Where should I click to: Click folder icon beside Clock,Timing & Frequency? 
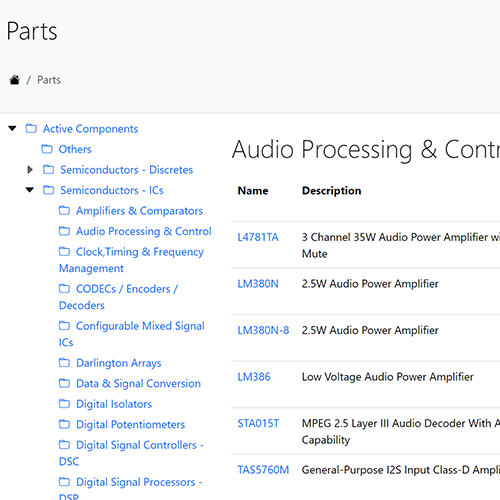pyautogui.click(x=64, y=252)
